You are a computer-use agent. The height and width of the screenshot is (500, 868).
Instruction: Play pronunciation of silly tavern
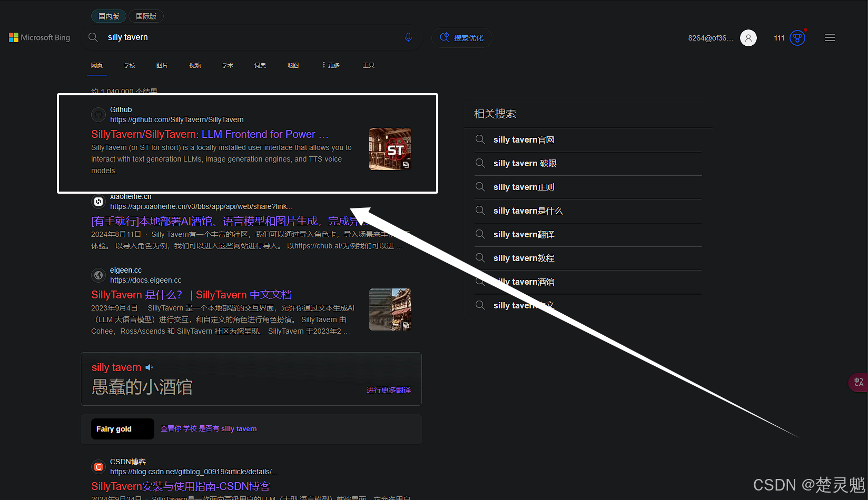tap(149, 367)
